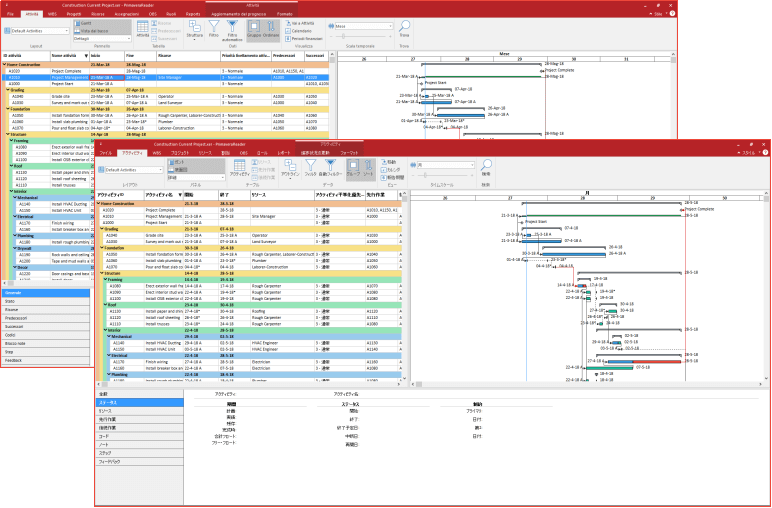
Task: Collapse the Structure group in Japanese window
Action: coord(102,273)
